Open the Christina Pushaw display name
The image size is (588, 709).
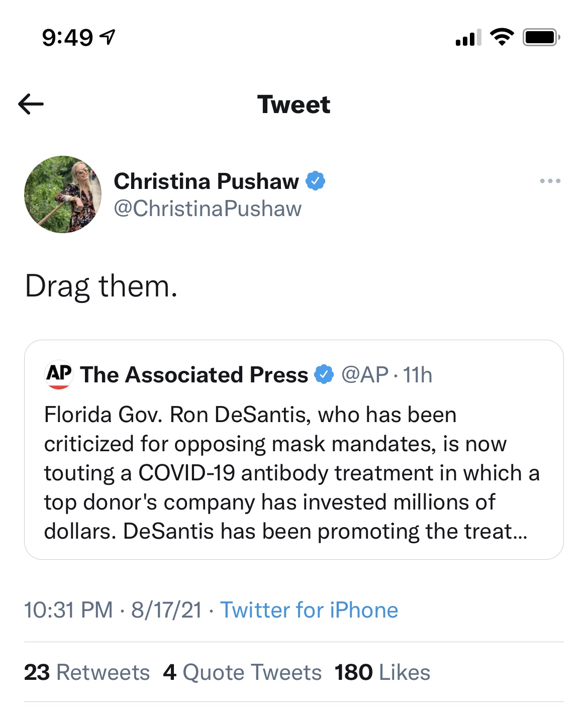(x=206, y=181)
